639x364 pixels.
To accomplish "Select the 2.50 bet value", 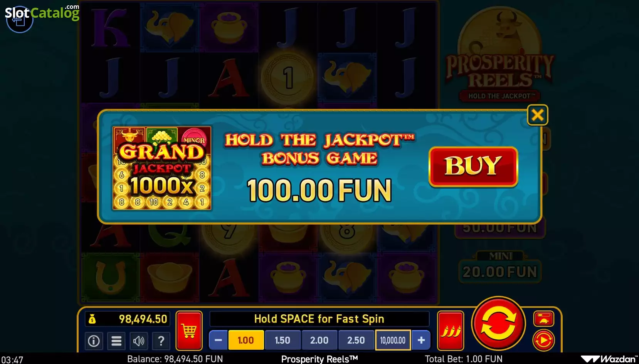I will [356, 340].
